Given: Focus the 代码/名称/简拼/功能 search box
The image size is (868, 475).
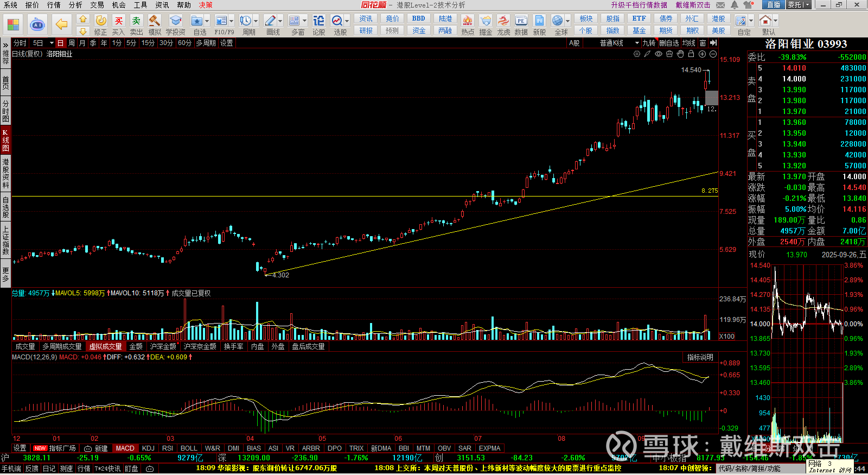Looking at the screenshot, I should pyautogui.click(x=760, y=468).
